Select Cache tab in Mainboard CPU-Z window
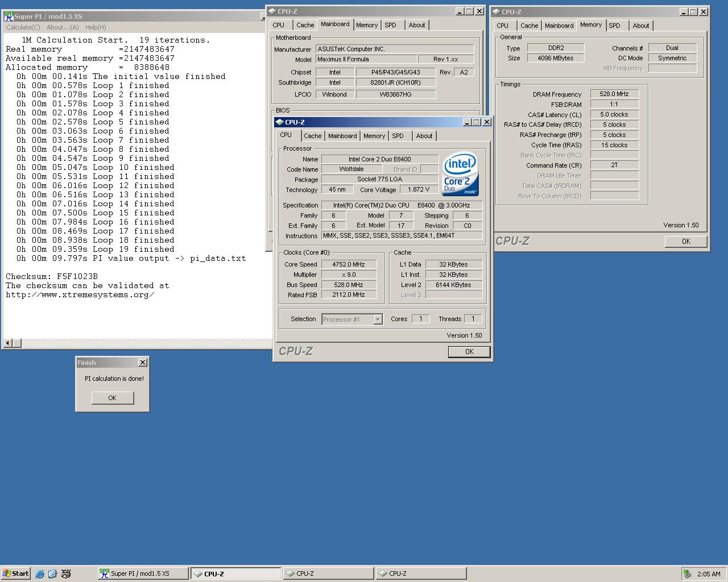728x582 pixels. (305, 25)
